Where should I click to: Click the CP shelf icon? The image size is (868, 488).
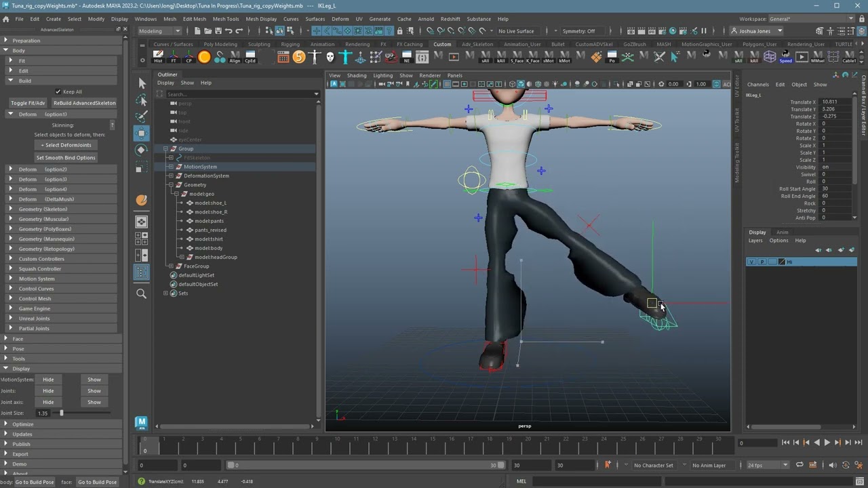(x=189, y=57)
